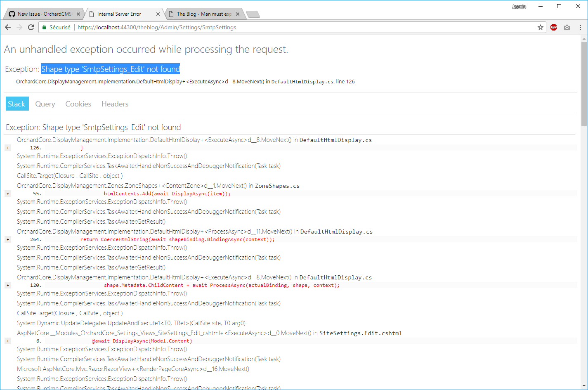Expand the ZoneShapes.cs frame at line 55
588x390 pixels.
click(7, 194)
